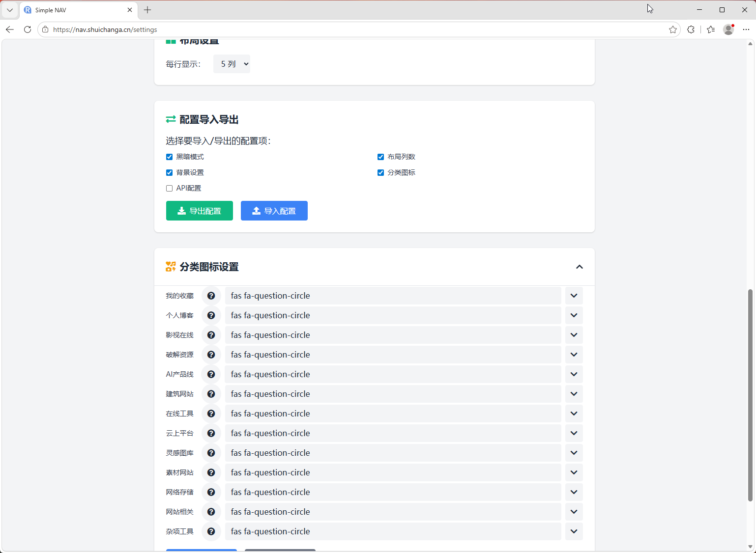Viewport: 756px width, 553px height.
Task: Click the 建筑网站 category label
Action: (179, 394)
